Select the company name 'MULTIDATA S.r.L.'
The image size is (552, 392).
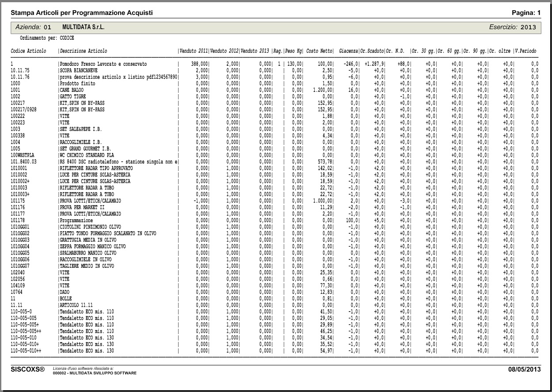(x=84, y=27)
